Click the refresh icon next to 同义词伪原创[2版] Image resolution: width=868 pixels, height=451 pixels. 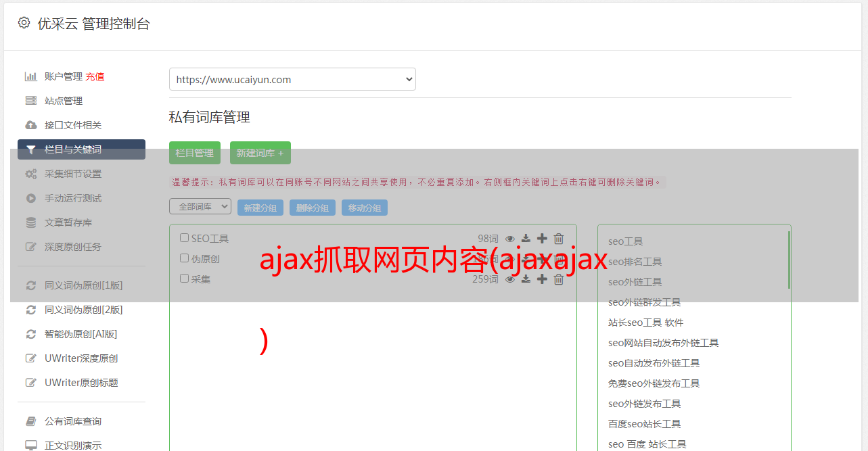pos(31,310)
